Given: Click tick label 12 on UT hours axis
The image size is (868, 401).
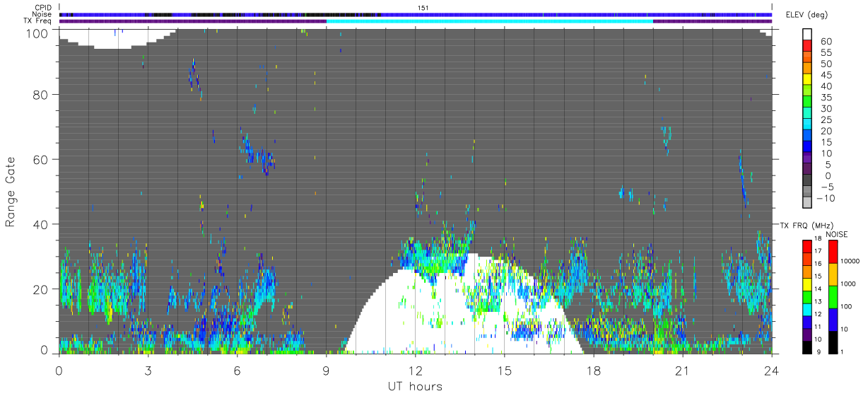Looking at the screenshot, I should [415, 371].
